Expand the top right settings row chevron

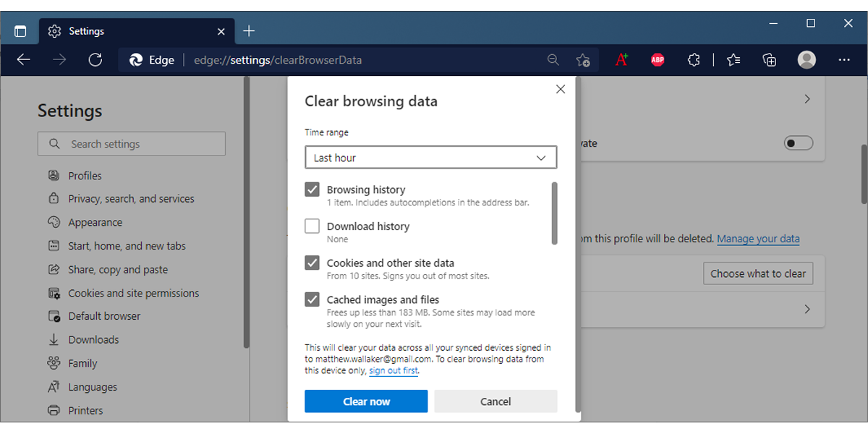(x=807, y=99)
